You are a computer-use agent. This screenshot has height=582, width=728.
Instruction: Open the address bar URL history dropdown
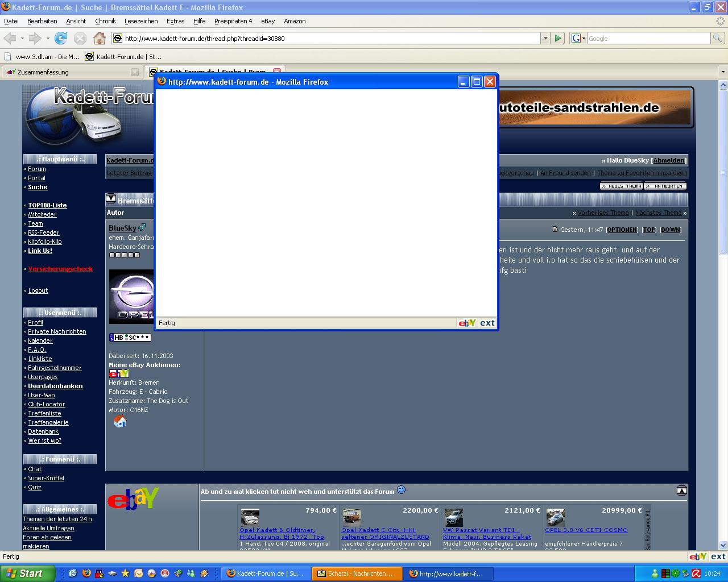click(x=545, y=38)
